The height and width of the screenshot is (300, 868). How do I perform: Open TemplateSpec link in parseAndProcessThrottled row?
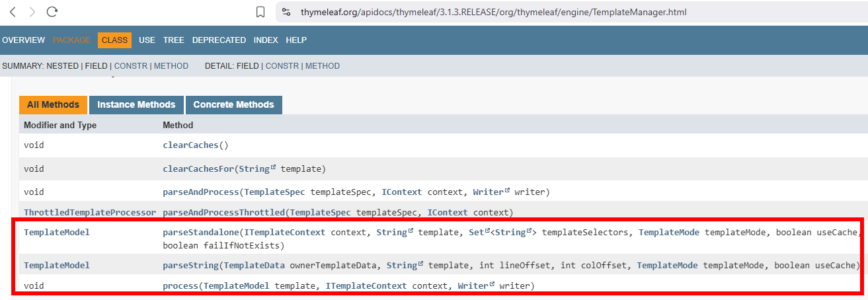tap(321, 213)
